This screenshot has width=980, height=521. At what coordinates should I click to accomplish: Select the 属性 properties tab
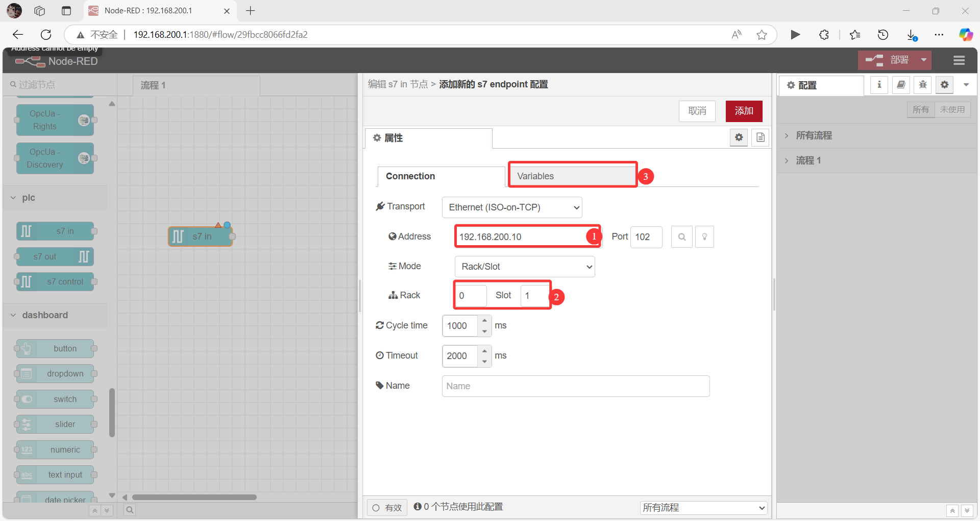[x=429, y=138]
